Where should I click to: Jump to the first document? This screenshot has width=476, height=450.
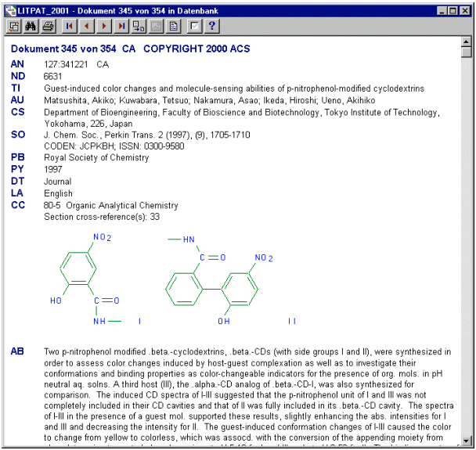[69, 26]
